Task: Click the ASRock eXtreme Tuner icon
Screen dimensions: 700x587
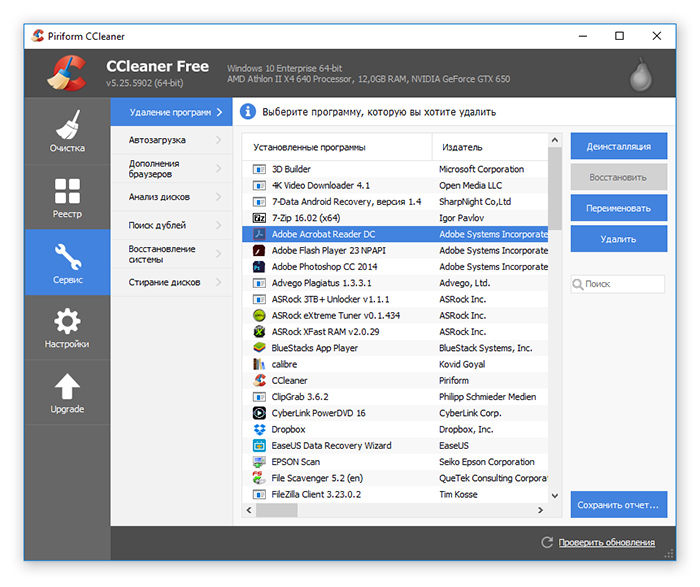Action: [259, 316]
